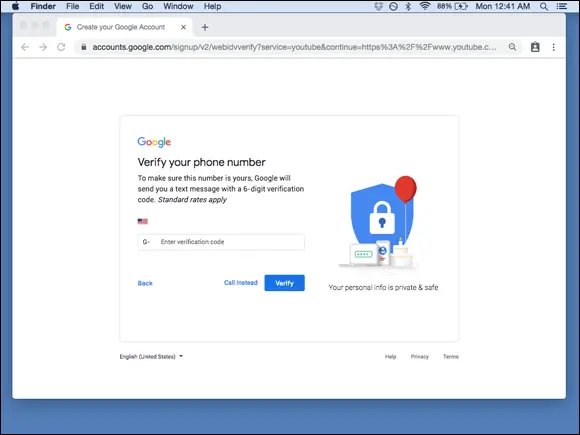Open the Notification Center list icon

click(x=562, y=6)
